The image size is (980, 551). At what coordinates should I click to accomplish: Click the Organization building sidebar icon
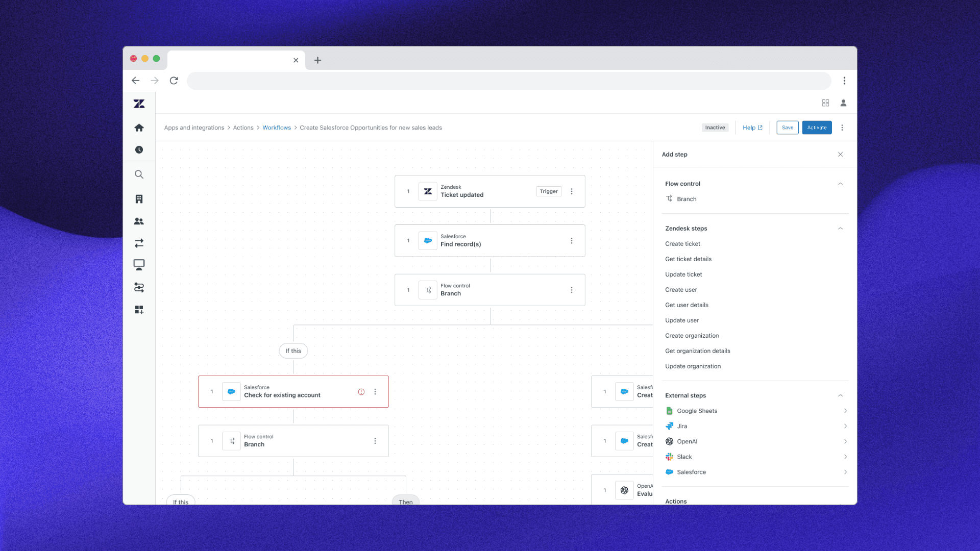click(139, 199)
